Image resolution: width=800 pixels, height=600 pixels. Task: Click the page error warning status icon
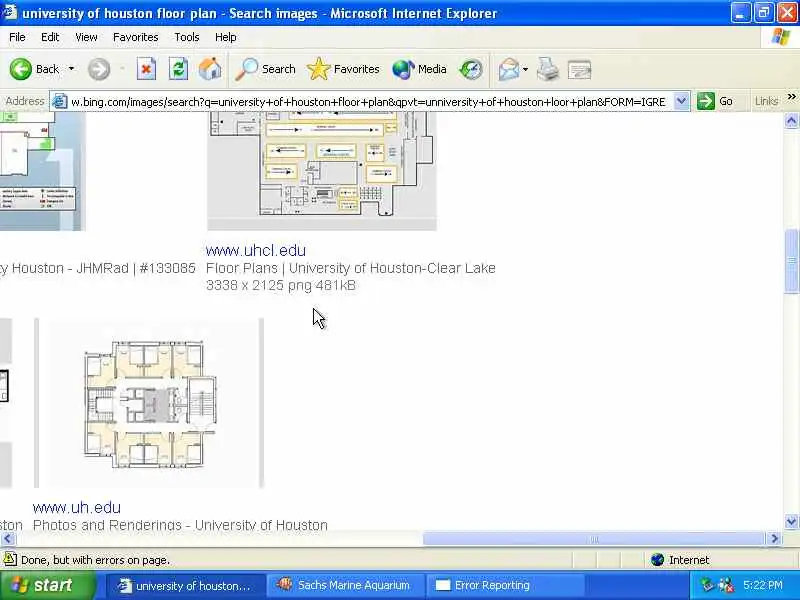[10, 559]
